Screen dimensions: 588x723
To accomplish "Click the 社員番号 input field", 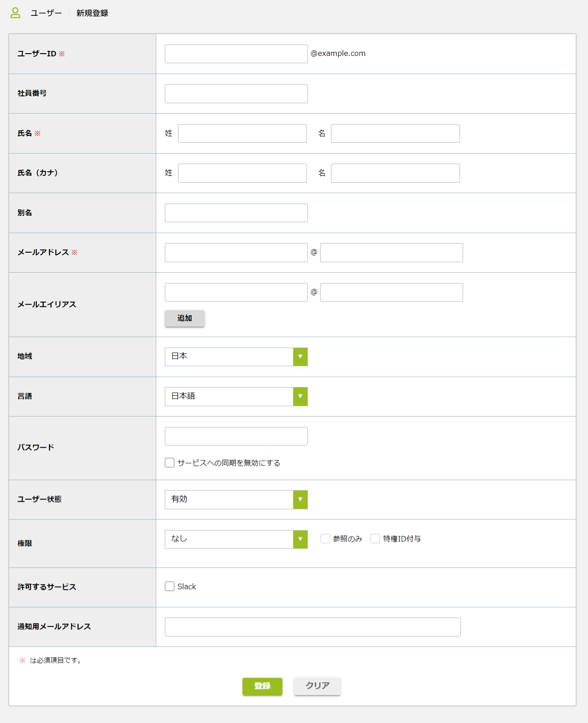I will pos(236,94).
